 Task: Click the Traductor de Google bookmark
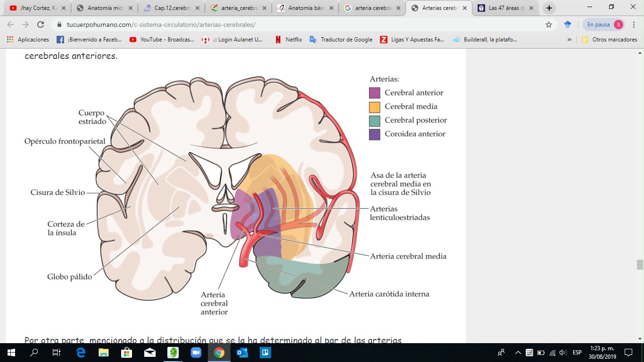(x=341, y=40)
